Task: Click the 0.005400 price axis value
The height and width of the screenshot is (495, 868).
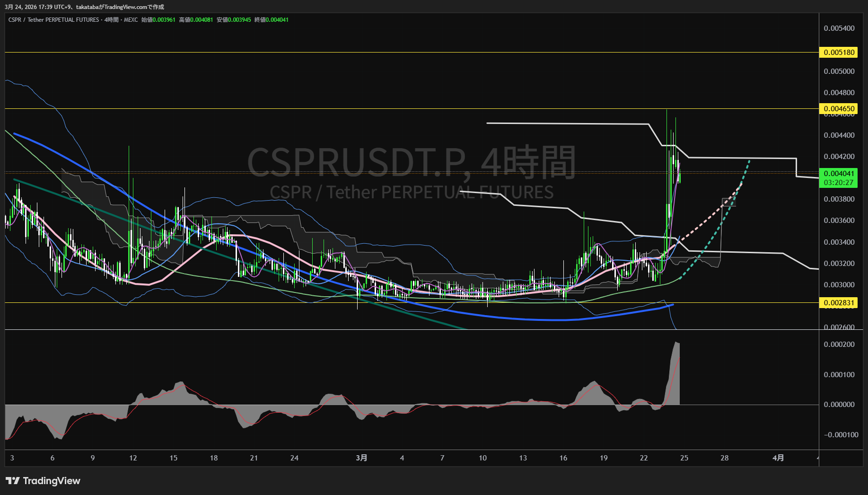Action: (x=839, y=28)
